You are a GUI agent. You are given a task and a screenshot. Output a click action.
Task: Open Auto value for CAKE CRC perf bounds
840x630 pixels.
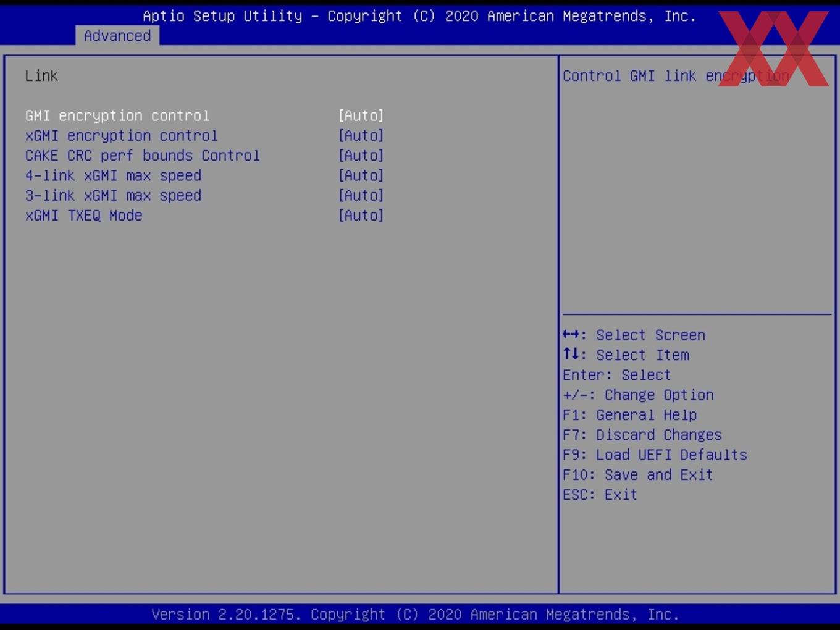361,155
